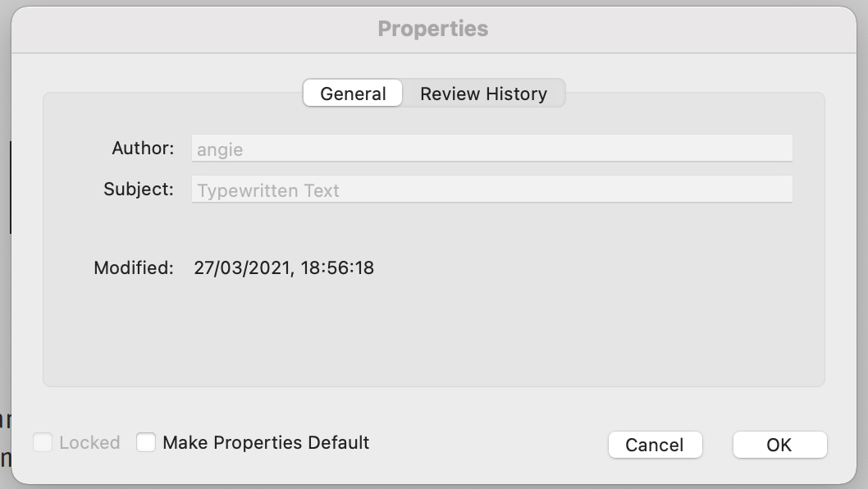868x489 pixels.
Task: Click the Subject label
Action: [x=139, y=189]
